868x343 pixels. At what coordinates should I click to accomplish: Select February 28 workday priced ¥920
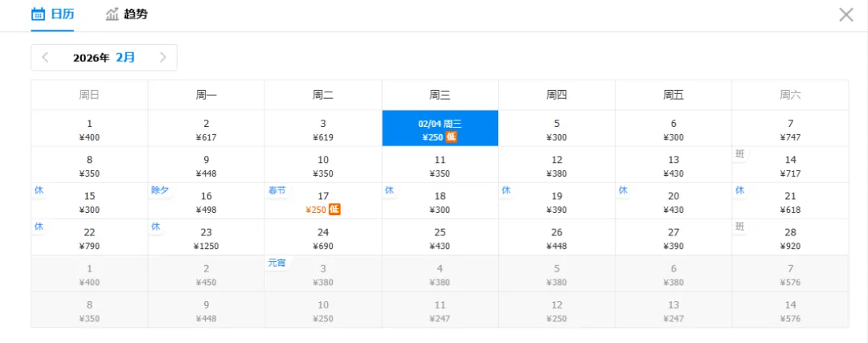point(791,237)
